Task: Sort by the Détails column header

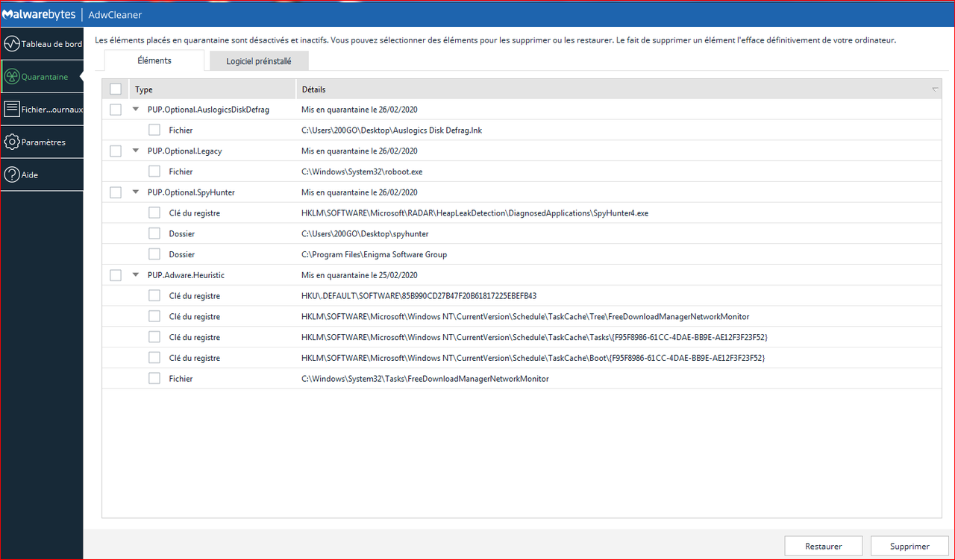Action: click(x=619, y=89)
